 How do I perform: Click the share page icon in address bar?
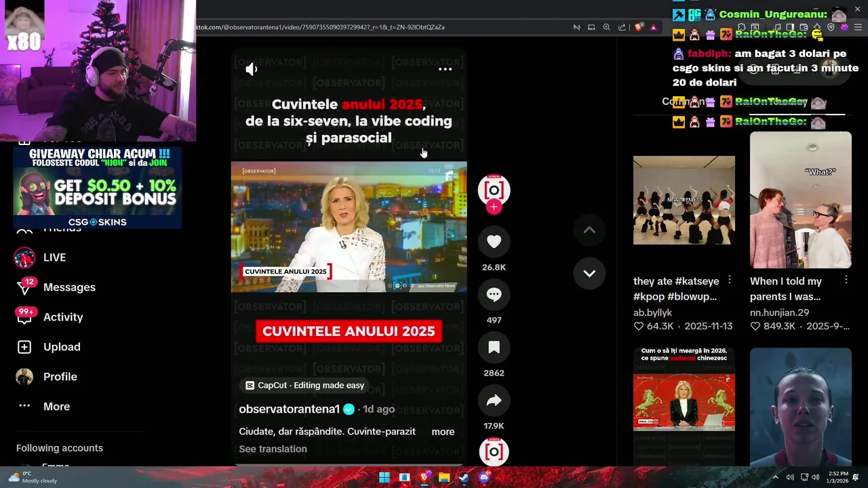pyautogui.click(x=622, y=27)
